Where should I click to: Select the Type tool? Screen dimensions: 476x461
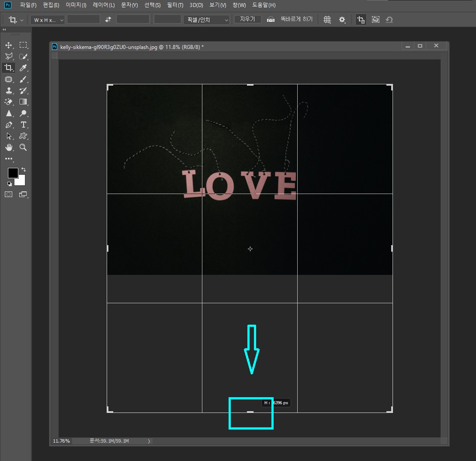[23, 125]
